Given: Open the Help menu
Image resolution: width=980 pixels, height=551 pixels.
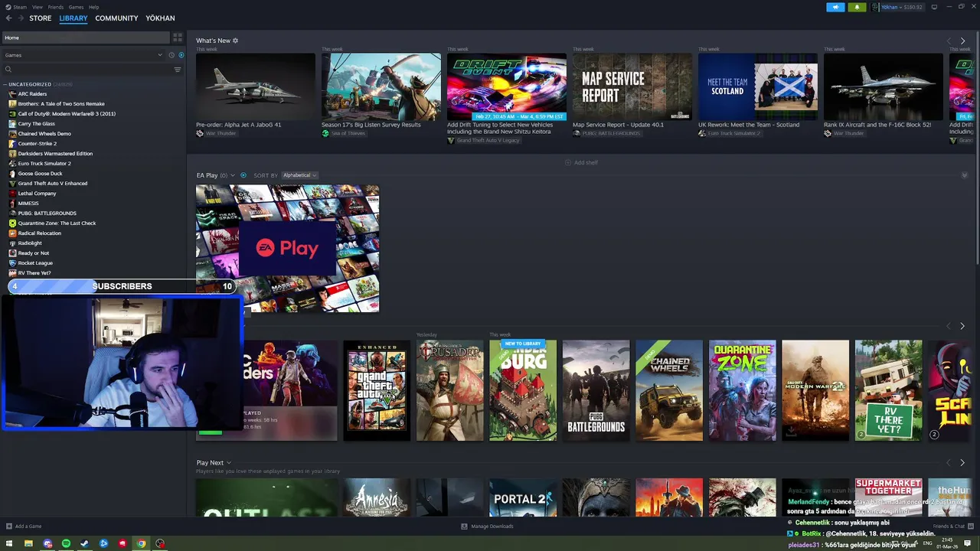Looking at the screenshot, I should (x=93, y=7).
